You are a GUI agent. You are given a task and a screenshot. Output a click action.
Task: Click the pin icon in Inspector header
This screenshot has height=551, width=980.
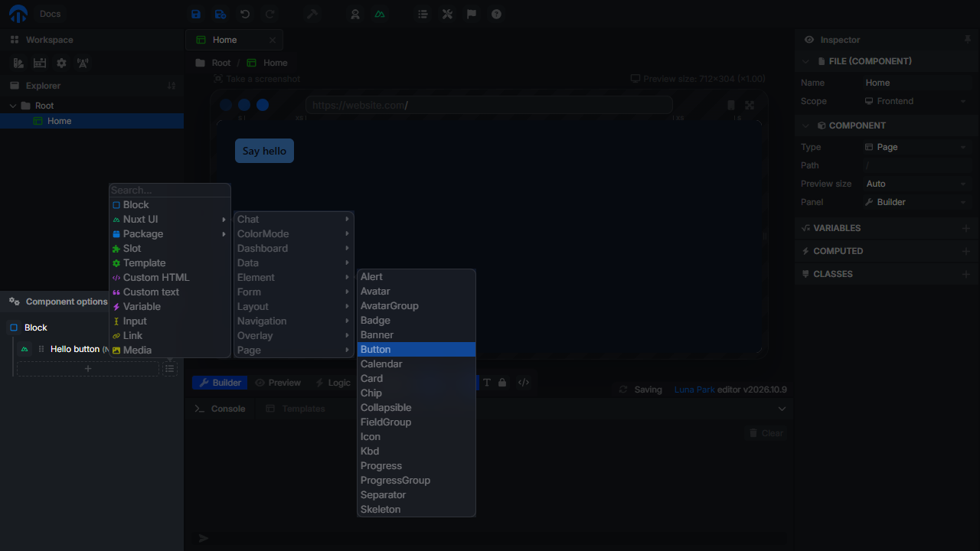tap(968, 39)
